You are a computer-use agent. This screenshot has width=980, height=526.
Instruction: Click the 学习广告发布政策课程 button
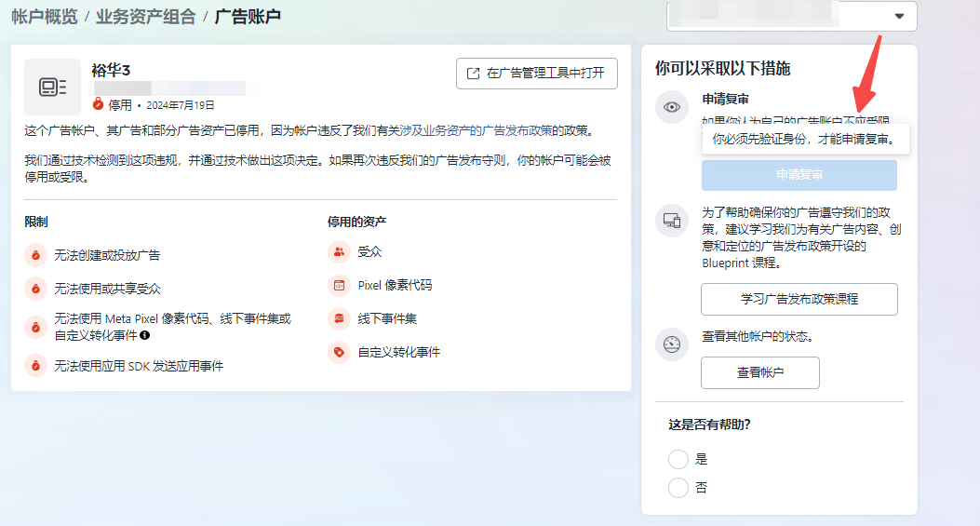(x=799, y=300)
